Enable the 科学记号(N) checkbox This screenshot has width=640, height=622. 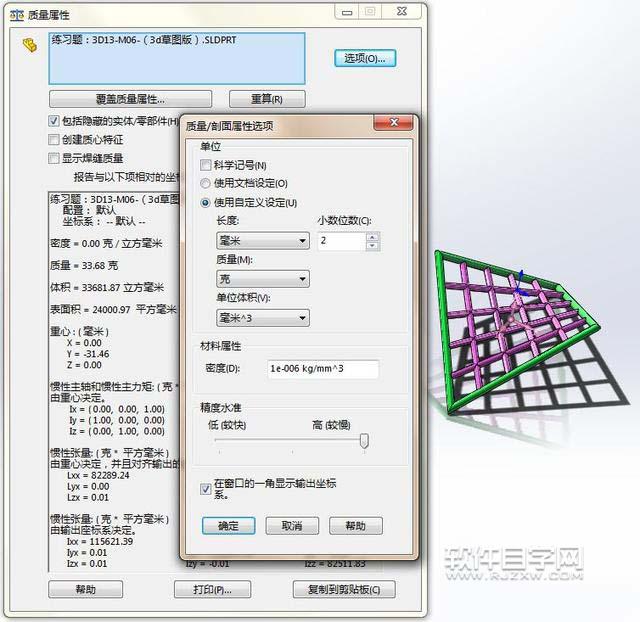click(206, 165)
